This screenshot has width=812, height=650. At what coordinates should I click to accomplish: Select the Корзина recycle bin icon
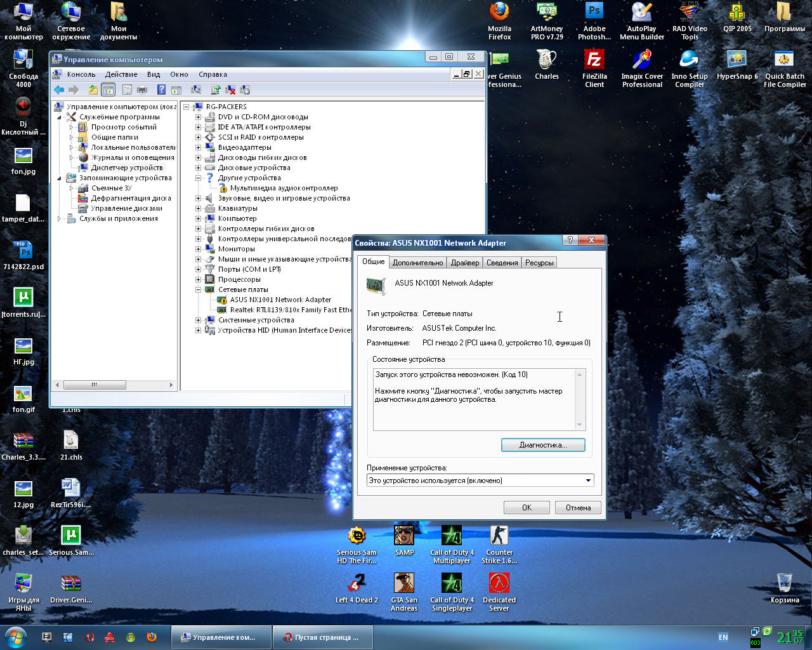coord(785,589)
